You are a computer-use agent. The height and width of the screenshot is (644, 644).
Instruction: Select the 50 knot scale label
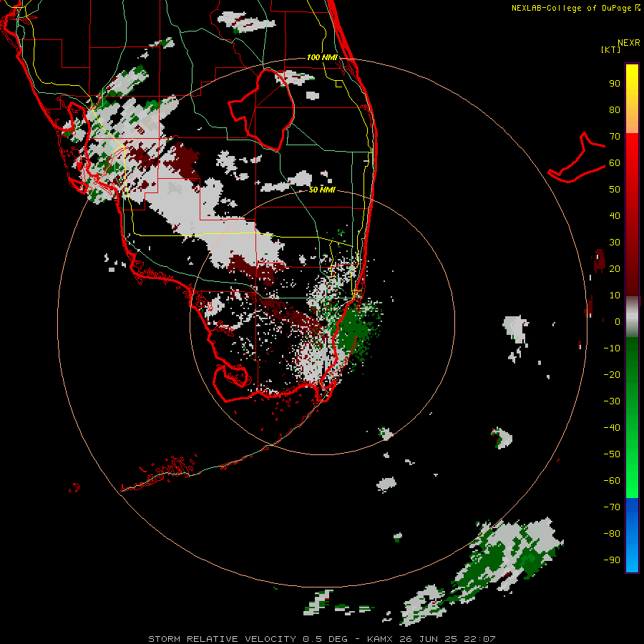615,190
